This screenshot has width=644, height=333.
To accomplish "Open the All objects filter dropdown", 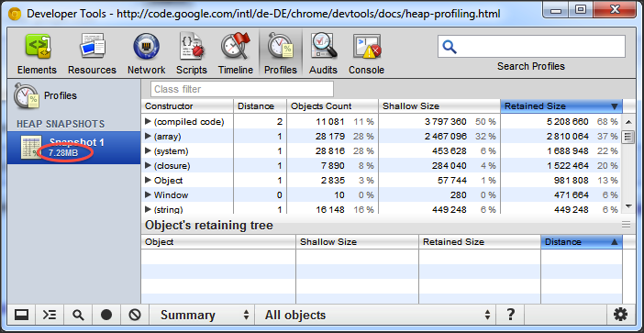I will [376, 315].
